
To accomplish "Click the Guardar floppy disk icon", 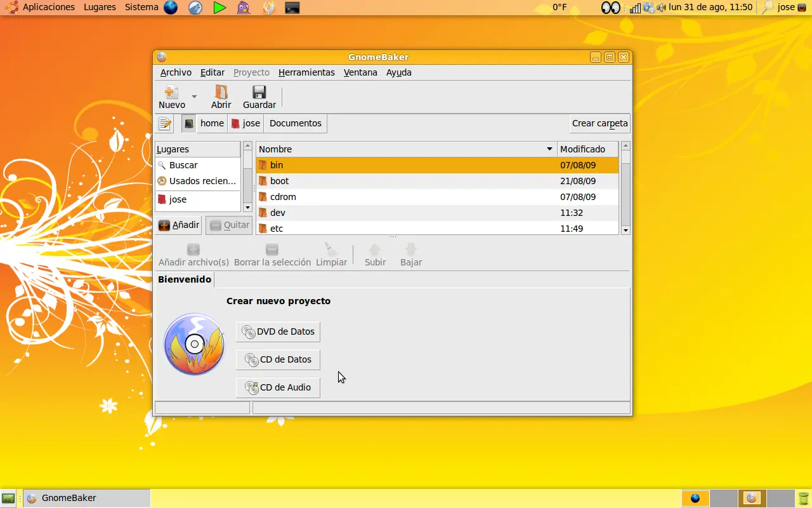I will 259,92.
